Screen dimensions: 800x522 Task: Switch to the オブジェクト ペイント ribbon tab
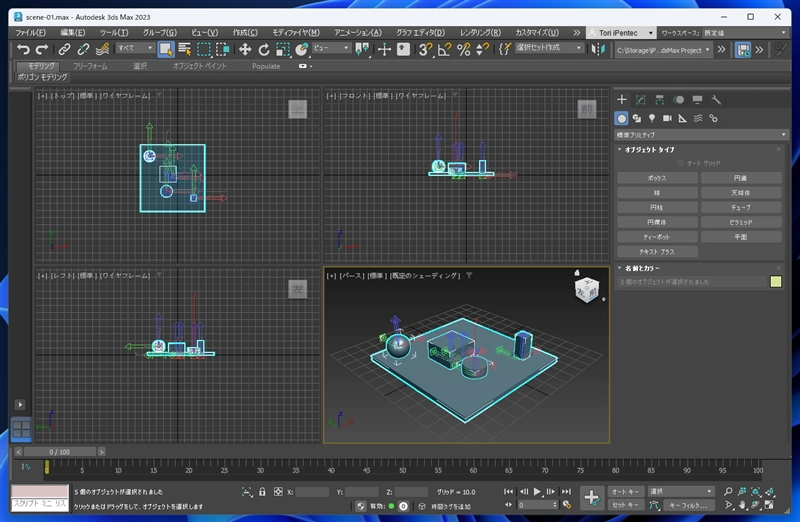(x=199, y=66)
